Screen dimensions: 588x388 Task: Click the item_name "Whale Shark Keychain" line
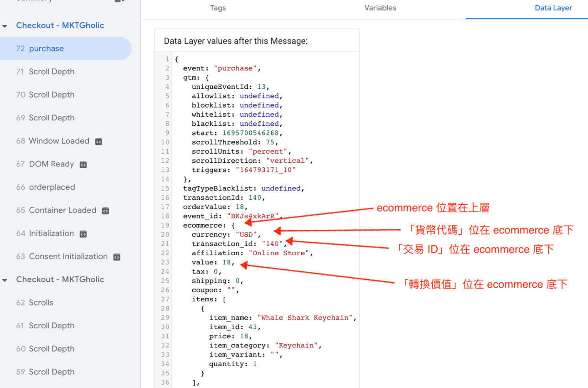(x=283, y=318)
